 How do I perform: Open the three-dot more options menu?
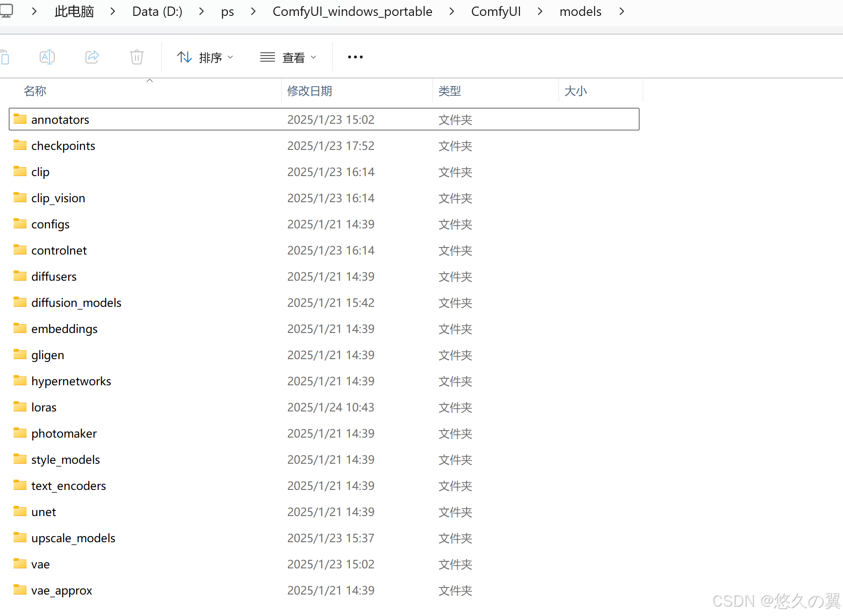[x=355, y=57]
